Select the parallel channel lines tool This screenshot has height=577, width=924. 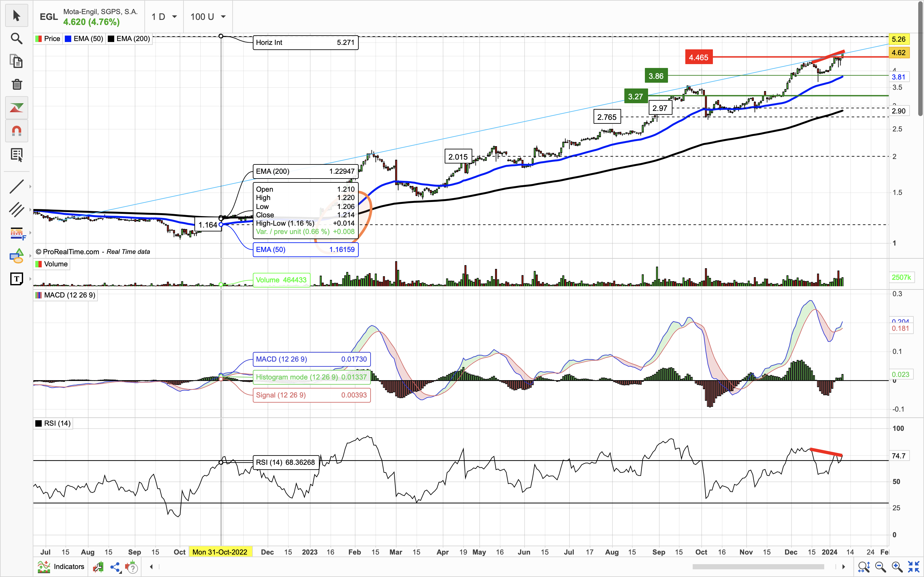tap(16, 210)
